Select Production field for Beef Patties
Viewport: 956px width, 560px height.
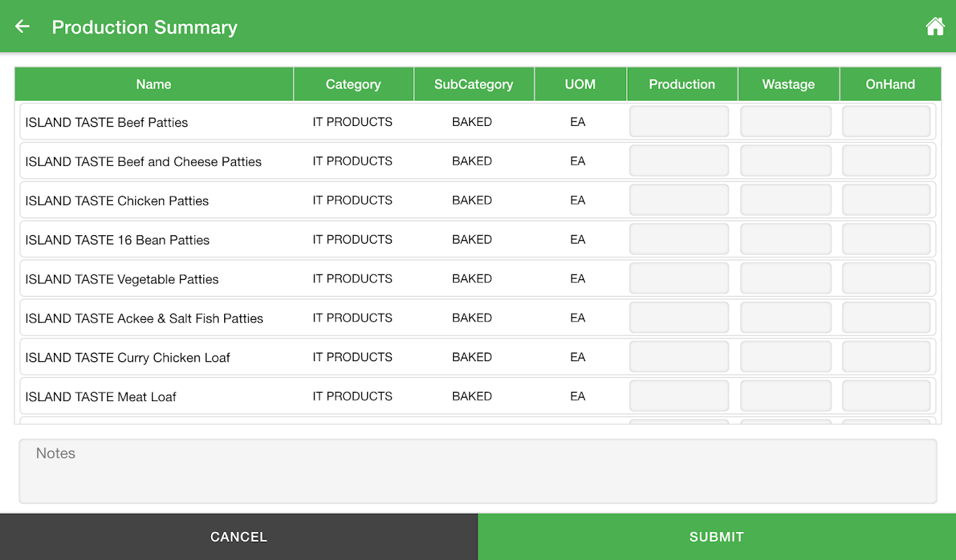pos(679,122)
